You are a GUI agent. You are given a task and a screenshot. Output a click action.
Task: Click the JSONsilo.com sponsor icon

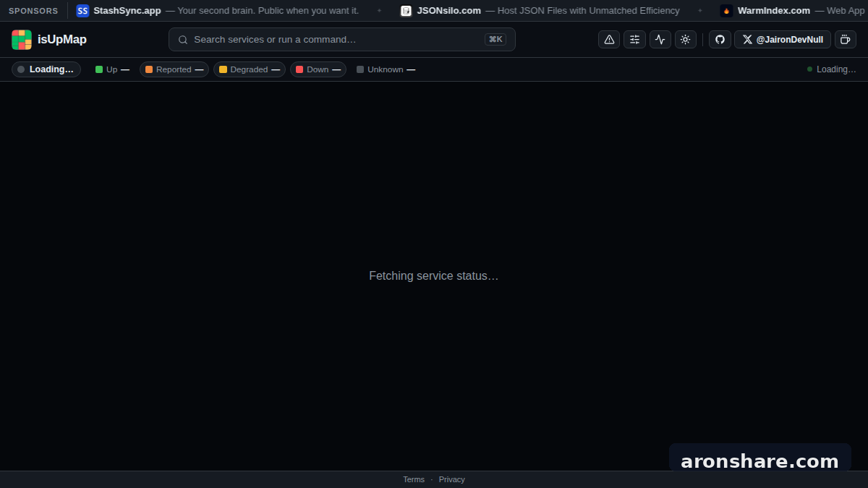pos(406,11)
